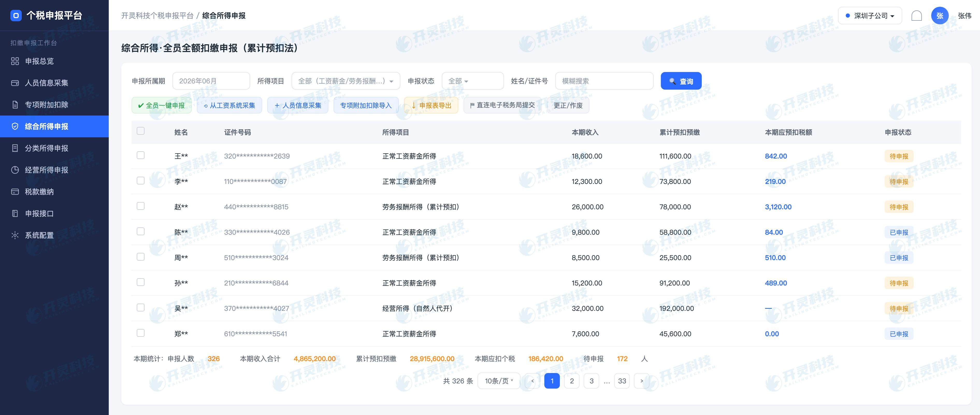Open the 所得项目 filter dropdown
980x415 pixels.
346,81
